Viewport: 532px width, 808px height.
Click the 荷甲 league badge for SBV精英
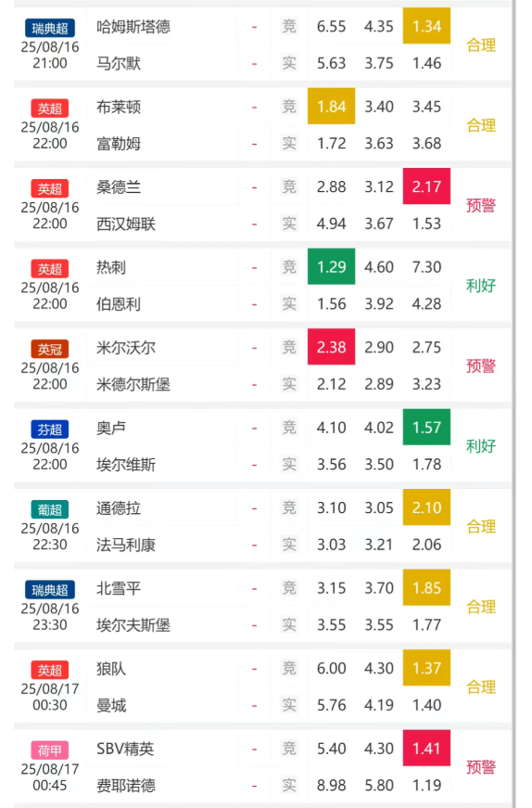click(x=50, y=750)
